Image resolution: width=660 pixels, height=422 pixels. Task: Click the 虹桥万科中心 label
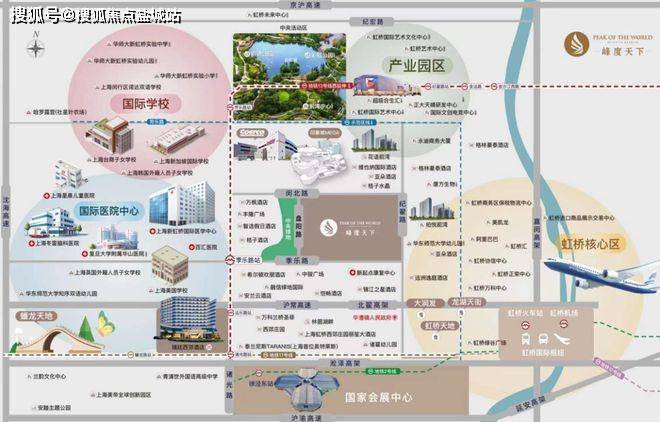[490, 288]
